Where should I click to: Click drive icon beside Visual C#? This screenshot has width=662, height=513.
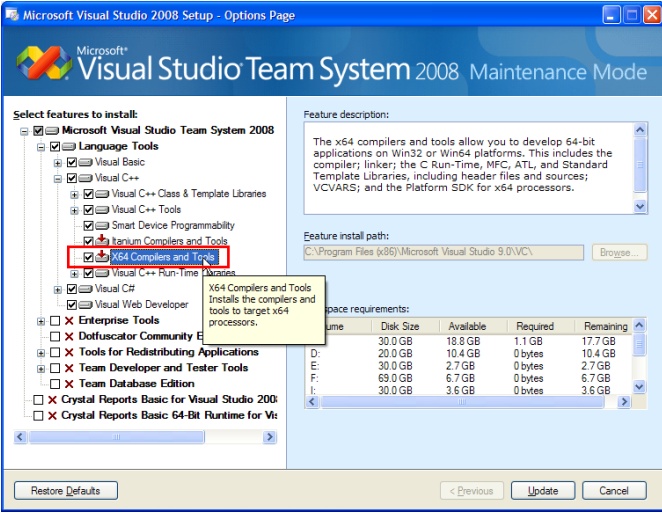tap(85, 289)
